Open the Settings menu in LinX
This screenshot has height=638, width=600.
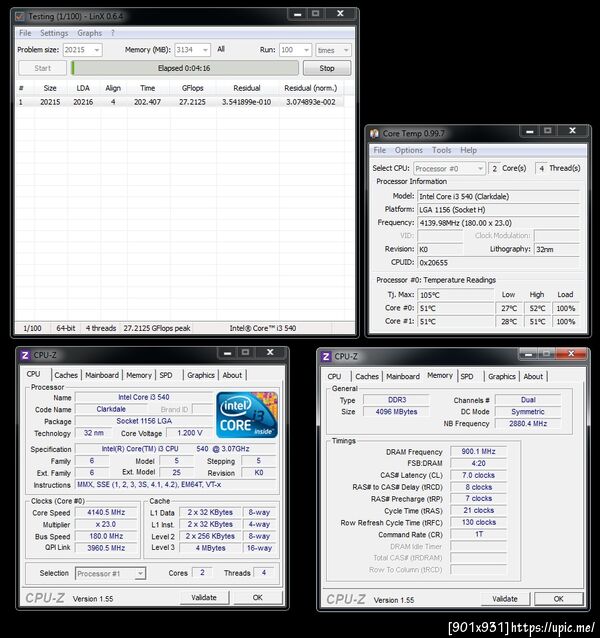(x=54, y=33)
